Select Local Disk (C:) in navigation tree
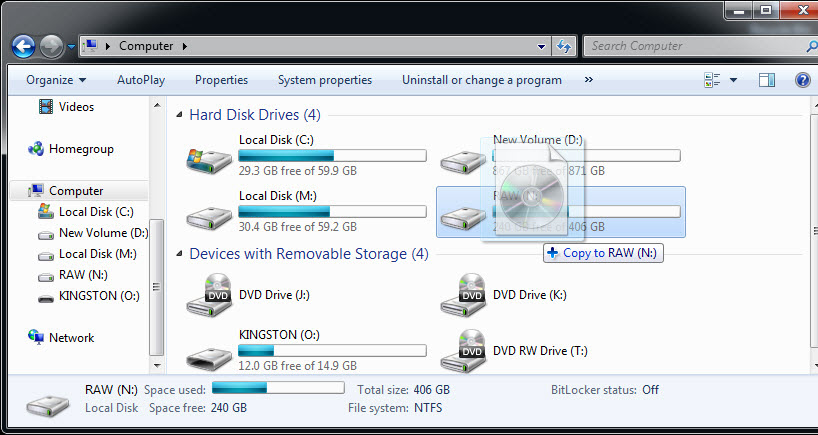This screenshot has width=818, height=435. pyautogui.click(x=96, y=212)
